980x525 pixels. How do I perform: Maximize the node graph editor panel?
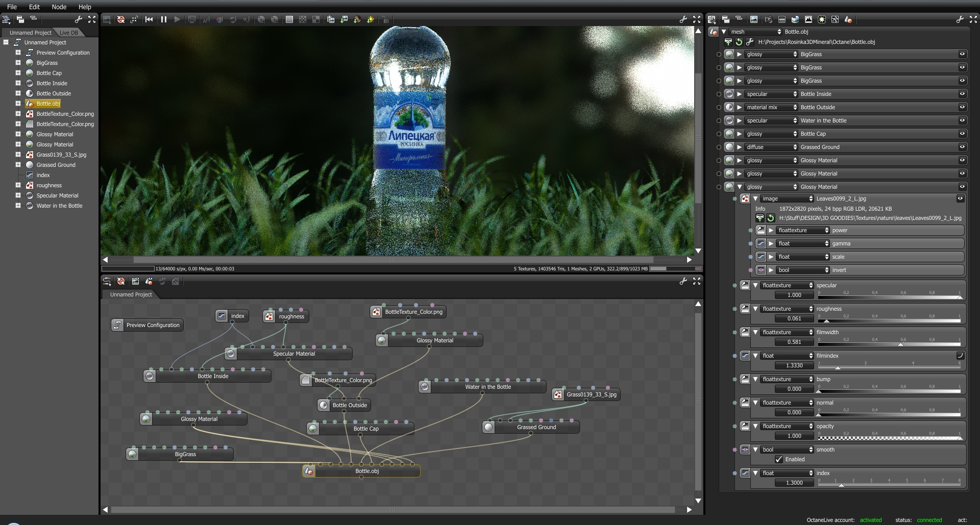click(x=697, y=281)
